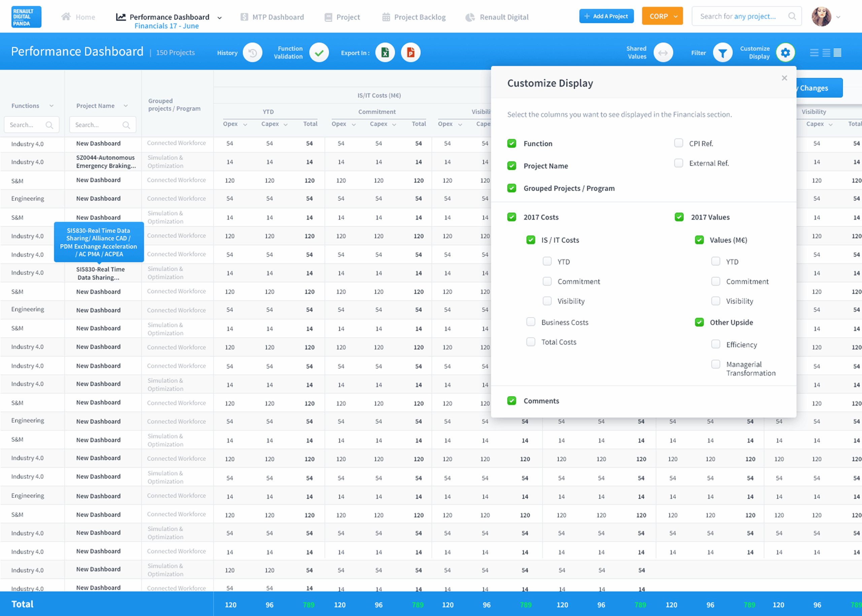This screenshot has width=862, height=616.
Task: Close the Customize Display panel
Action: tap(784, 78)
